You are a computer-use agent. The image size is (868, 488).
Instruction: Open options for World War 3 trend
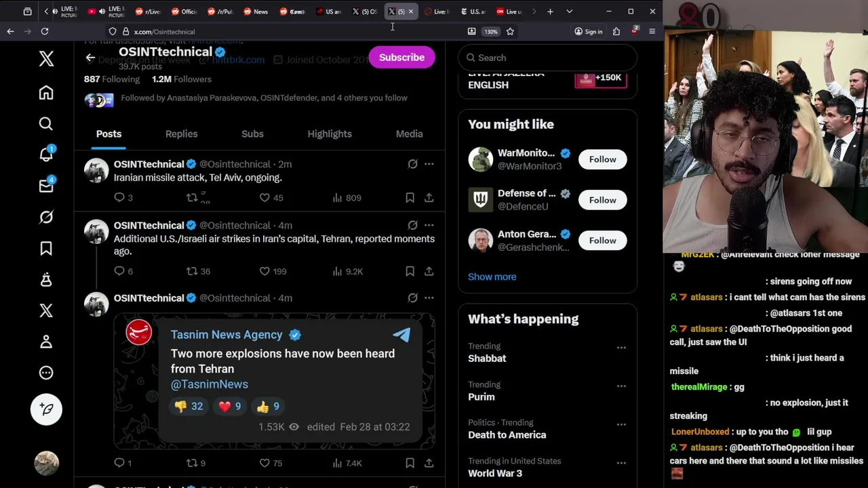(621, 463)
